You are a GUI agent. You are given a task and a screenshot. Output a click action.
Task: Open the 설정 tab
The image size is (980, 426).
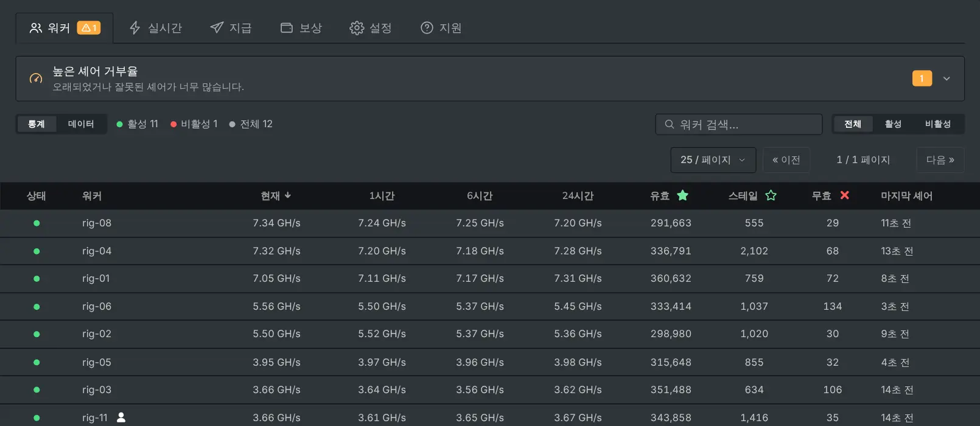point(371,28)
